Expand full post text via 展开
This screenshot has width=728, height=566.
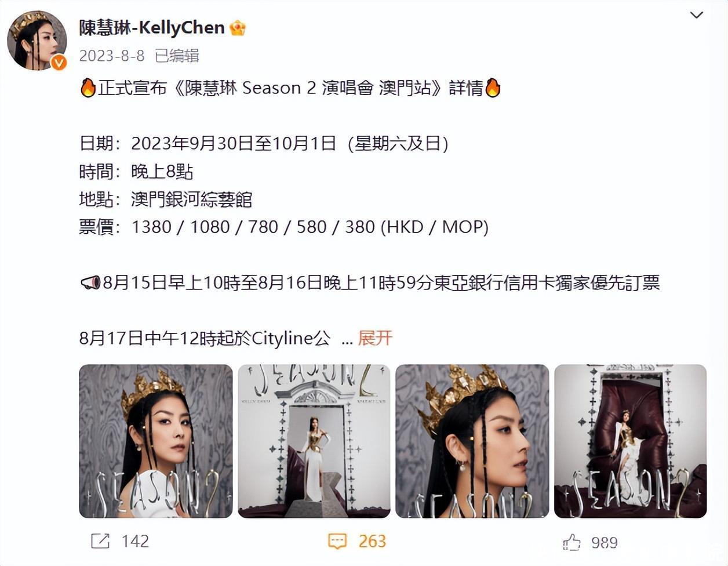(x=375, y=338)
